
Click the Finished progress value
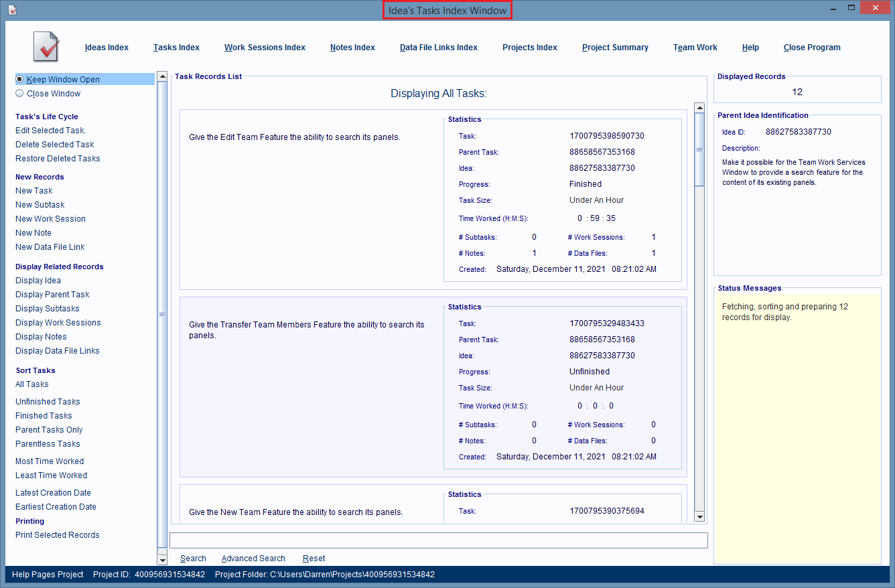[x=586, y=184]
